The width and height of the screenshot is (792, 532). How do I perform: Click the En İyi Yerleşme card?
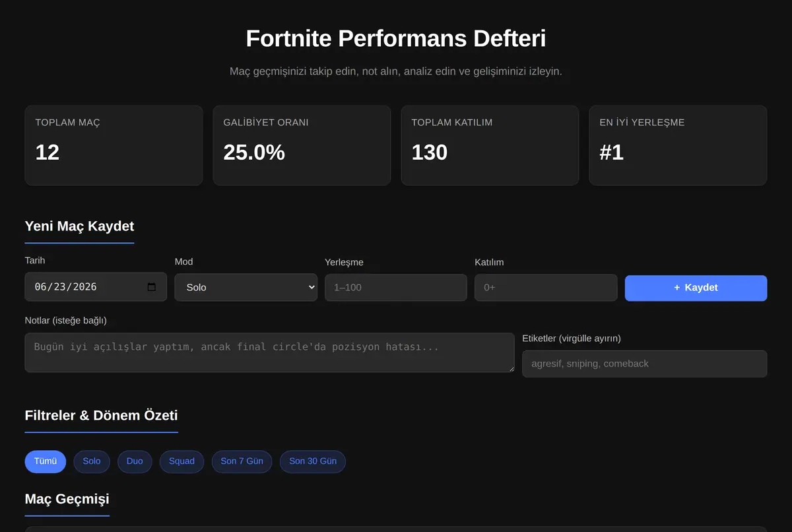click(x=678, y=145)
